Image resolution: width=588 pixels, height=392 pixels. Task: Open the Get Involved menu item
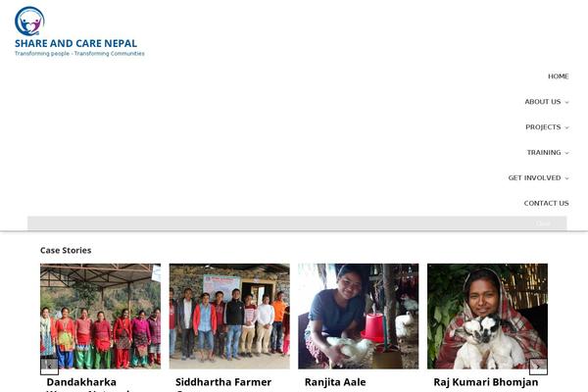pyautogui.click(x=534, y=177)
